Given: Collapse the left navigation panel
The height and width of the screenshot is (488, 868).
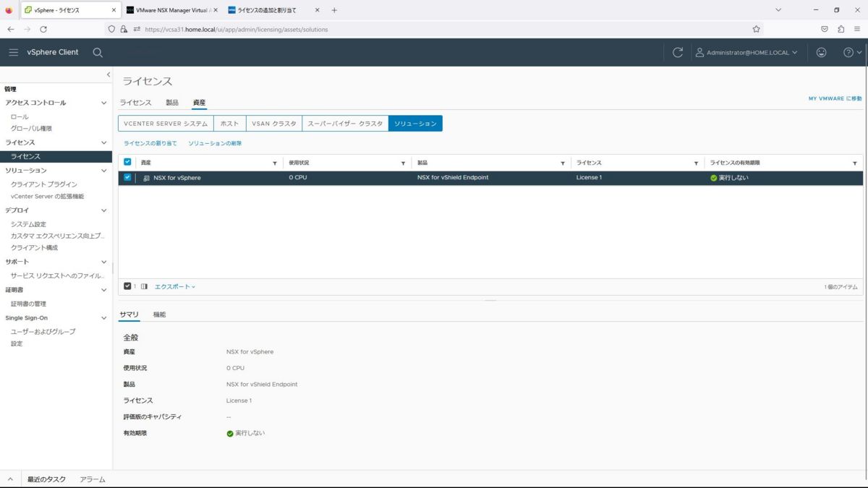Looking at the screenshot, I should 109,74.
